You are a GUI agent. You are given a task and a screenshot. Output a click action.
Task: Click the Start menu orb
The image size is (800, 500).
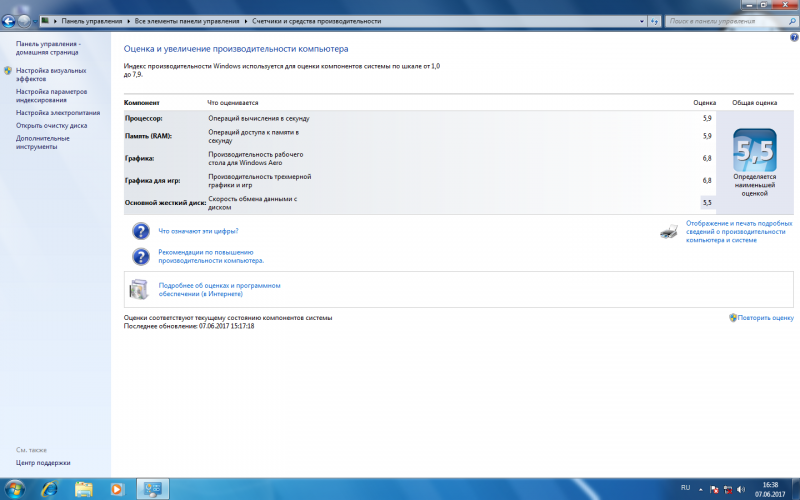click(14, 488)
